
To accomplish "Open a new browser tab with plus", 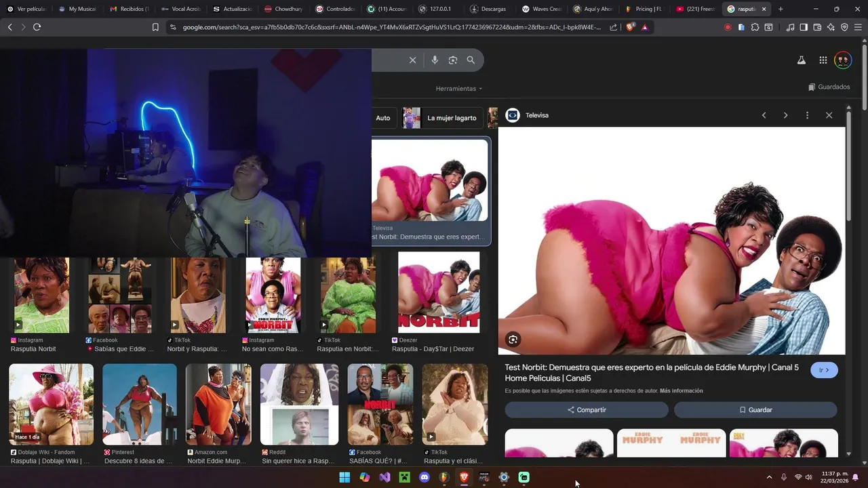I will point(781,9).
